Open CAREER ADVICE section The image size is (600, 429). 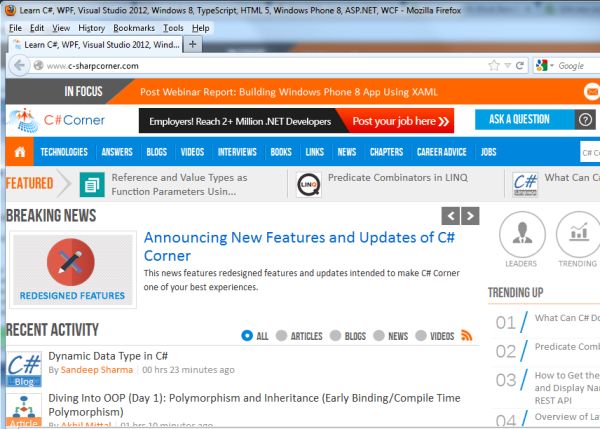(442, 152)
